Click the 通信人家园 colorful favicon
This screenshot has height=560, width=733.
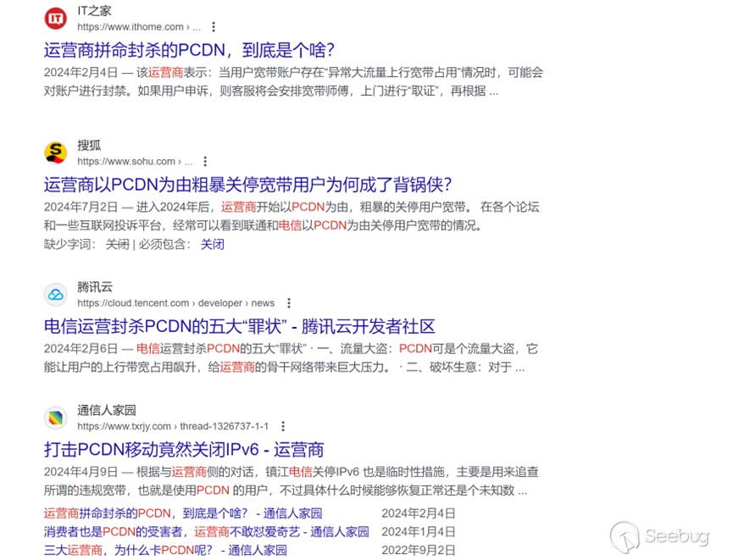point(54,418)
